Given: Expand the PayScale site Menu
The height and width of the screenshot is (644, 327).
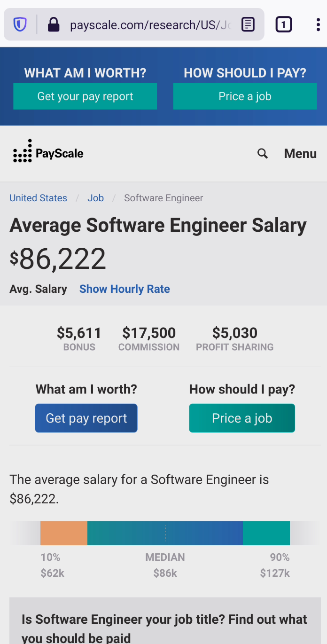Looking at the screenshot, I should pos(300,153).
